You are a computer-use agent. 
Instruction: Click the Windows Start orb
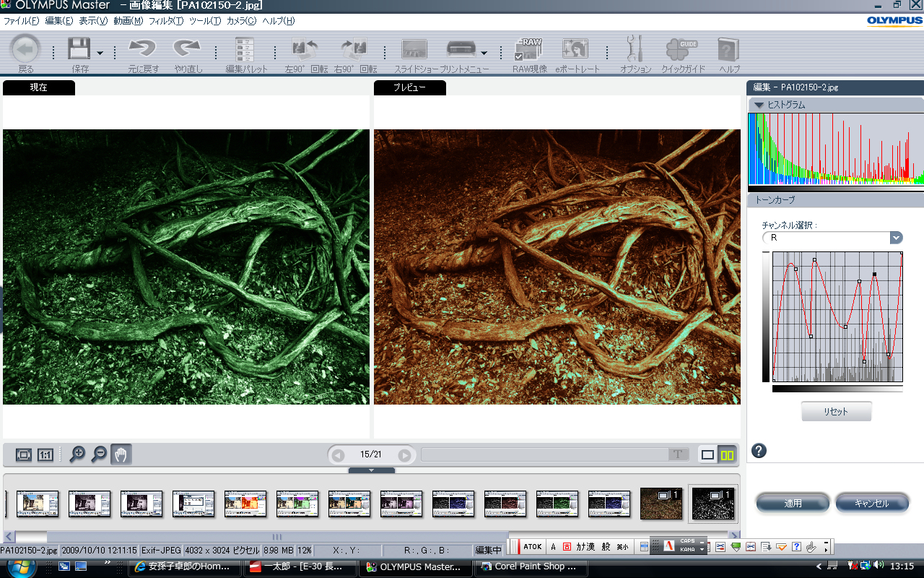click(x=22, y=566)
